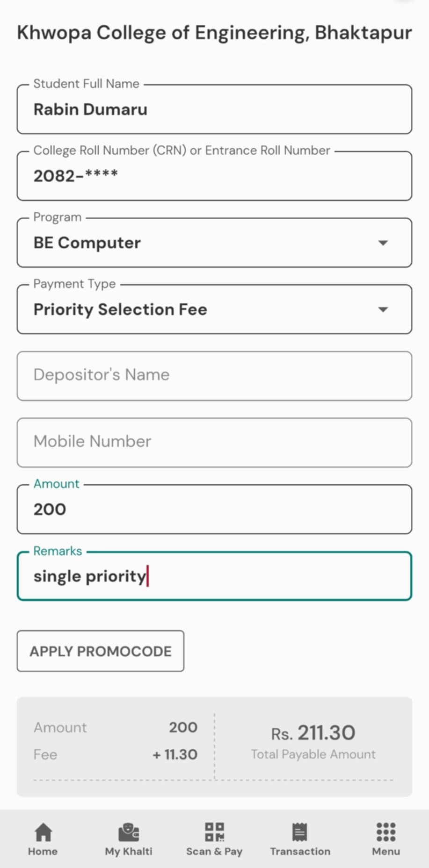The width and height of the screenshot is (429, 868).
Task: Tap the Rs. 211.30 total payable amount
Action: [x=313, y=733]
